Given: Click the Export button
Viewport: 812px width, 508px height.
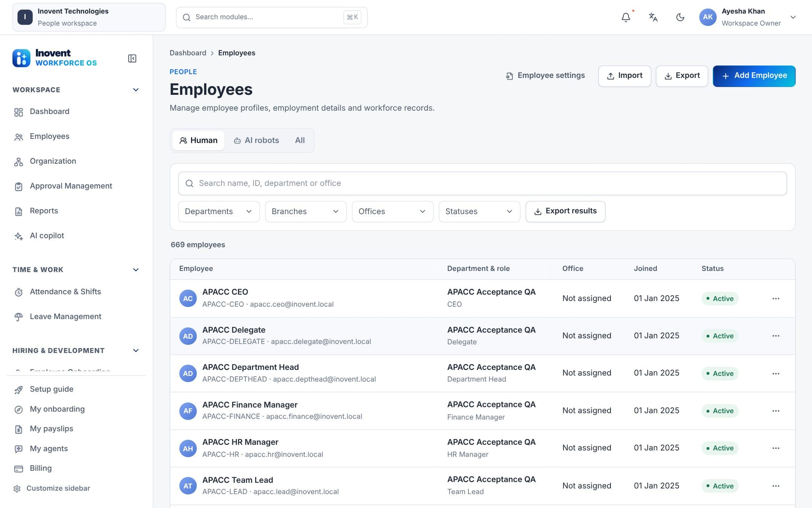Looking at the screenshot, I should pos(682,76).
